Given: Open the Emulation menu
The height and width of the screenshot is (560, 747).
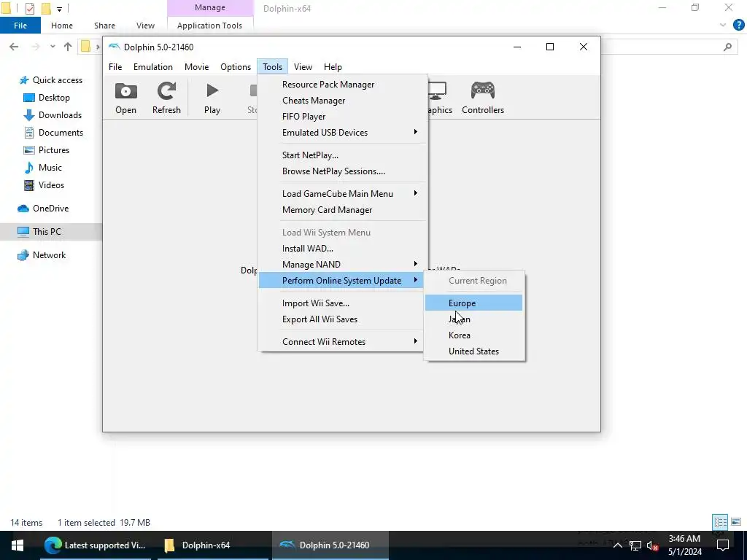Looking at the screenshot, I should (x=153, y=66).
